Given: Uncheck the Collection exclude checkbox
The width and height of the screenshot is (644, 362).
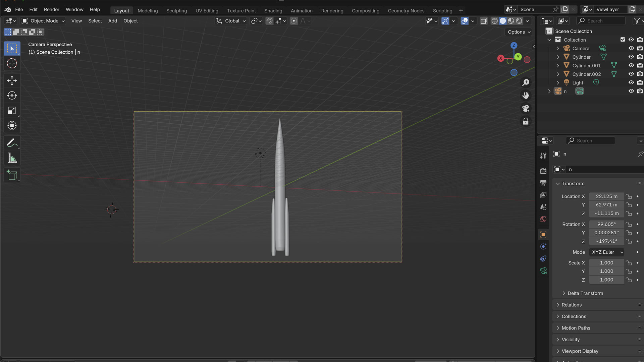Looking at the screenshot, I should coord(623,40).
